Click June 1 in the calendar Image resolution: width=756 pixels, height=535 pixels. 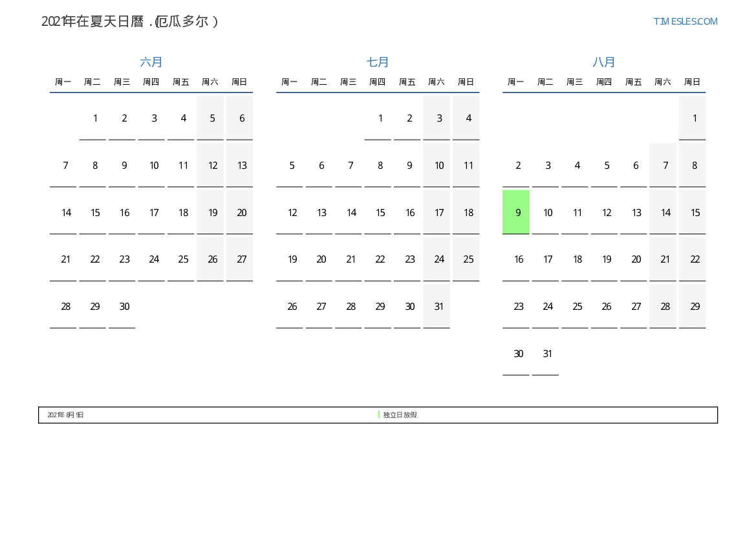(x=95, y=118)
